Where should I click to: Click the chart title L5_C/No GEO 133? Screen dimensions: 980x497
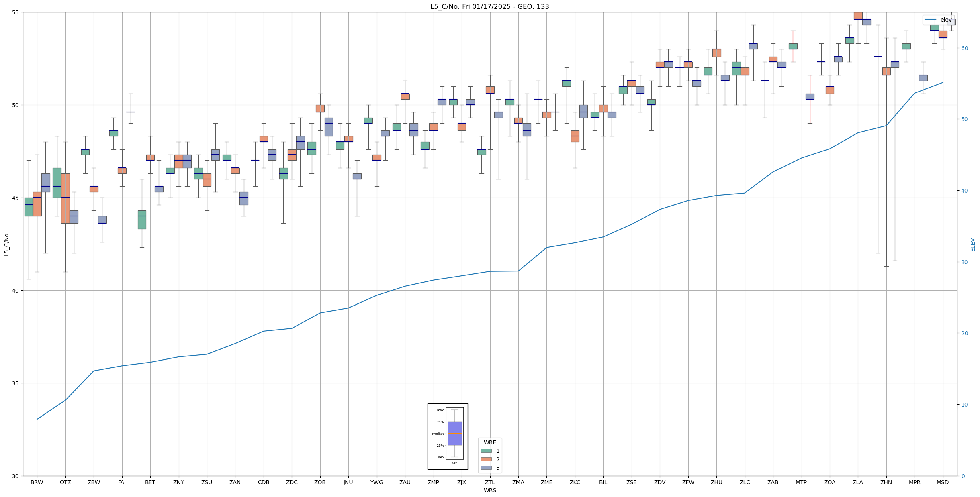489,6
